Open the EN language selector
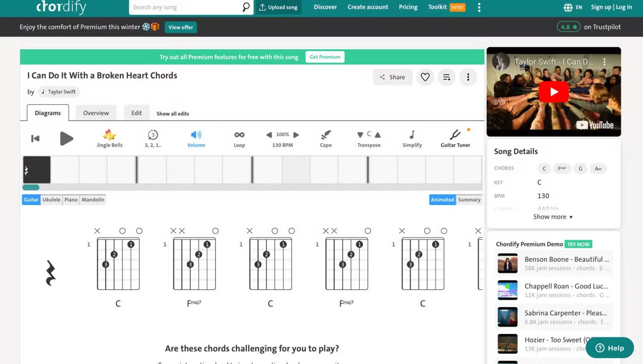 [x=573, y=7]
